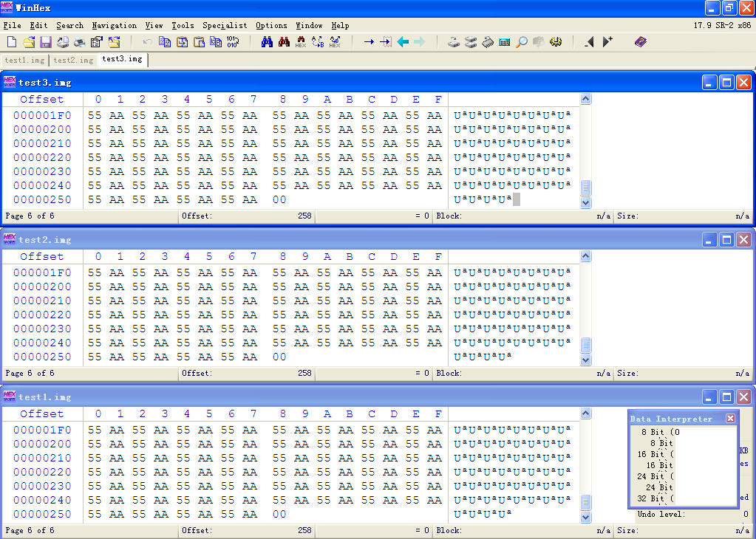The image size is (756, 539).
Task: Click the red binoculars Find Hex Values icon
Action: 284,42
